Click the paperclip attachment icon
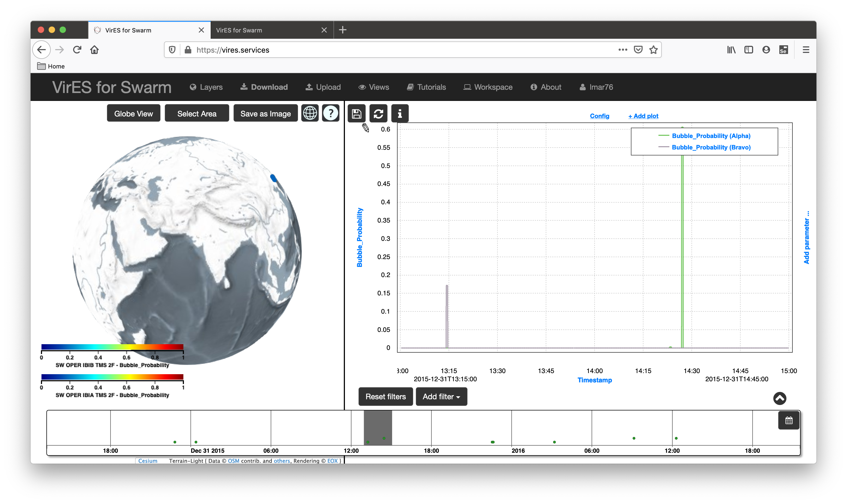Image resolution: width=847 pixels, height=504 pixels. point(365,128)
